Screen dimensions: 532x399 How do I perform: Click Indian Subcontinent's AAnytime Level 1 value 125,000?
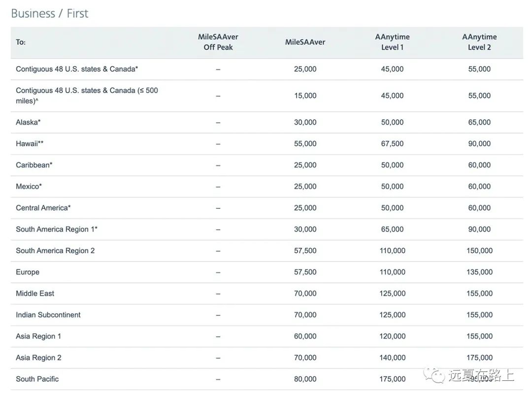(392, 314)
